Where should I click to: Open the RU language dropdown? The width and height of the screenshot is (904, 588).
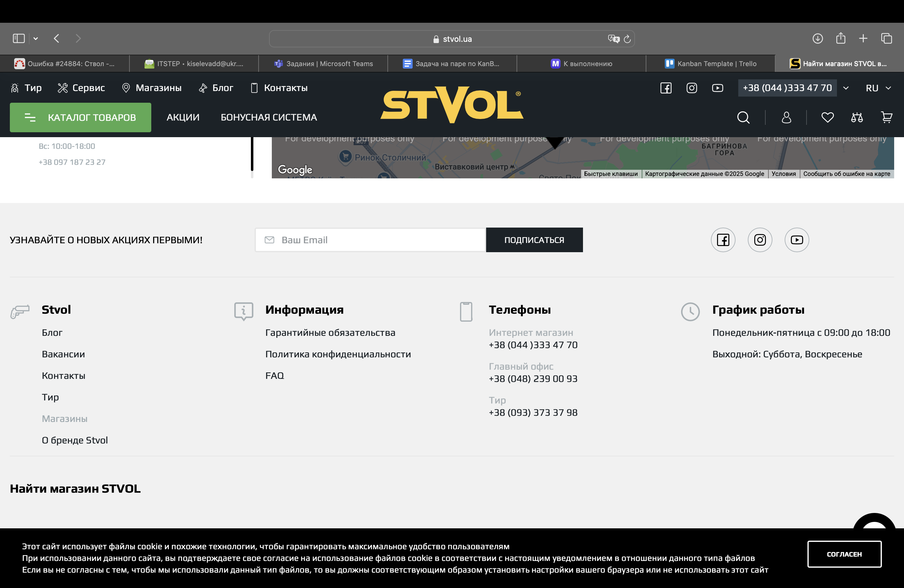tap(878, 88)
